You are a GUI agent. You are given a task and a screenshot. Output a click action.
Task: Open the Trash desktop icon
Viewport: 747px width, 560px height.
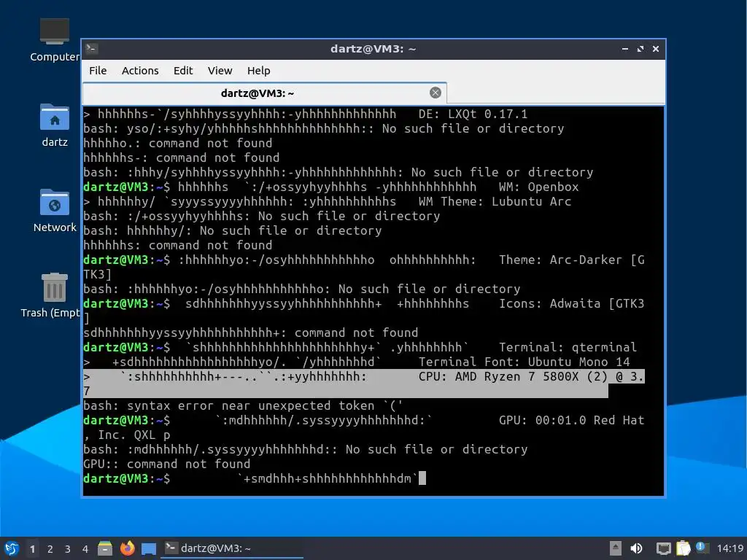pos(53,295)
